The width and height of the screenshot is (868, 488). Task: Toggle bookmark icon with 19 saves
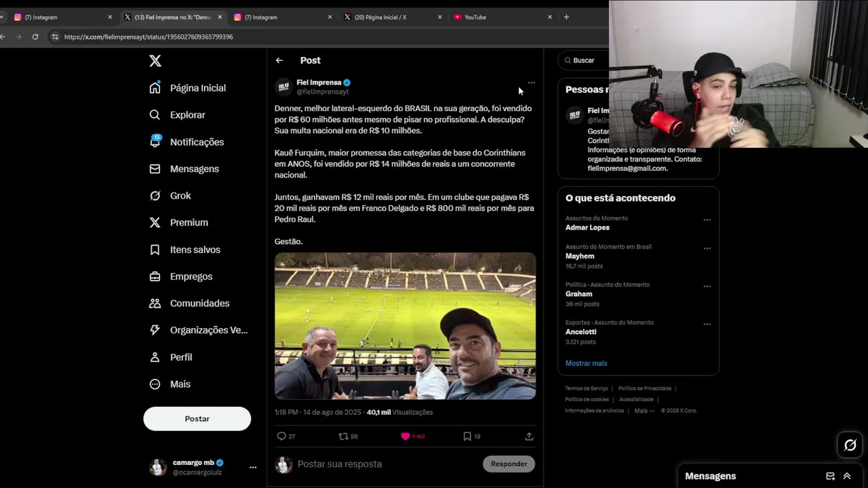[467, 436]
